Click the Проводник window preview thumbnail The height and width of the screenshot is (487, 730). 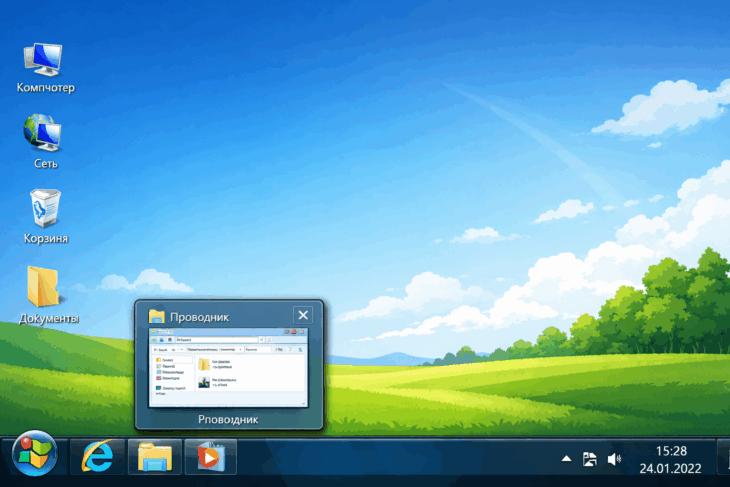[228, 368]
